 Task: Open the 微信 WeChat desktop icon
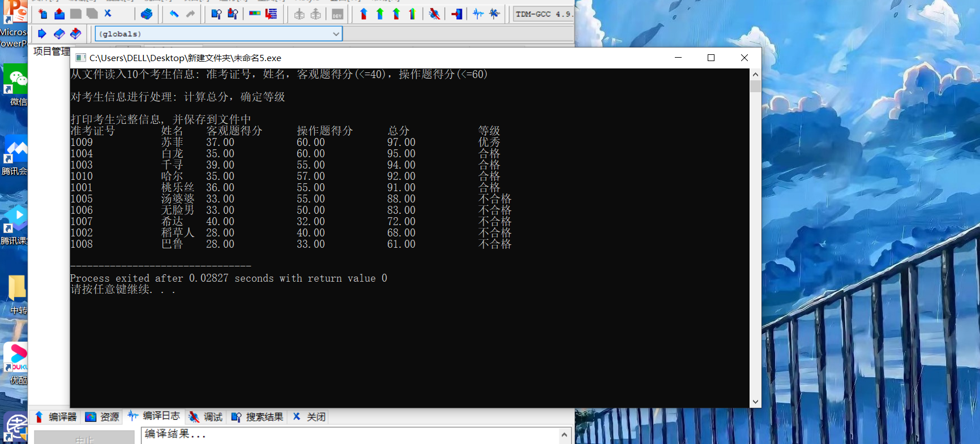[17, 85]
